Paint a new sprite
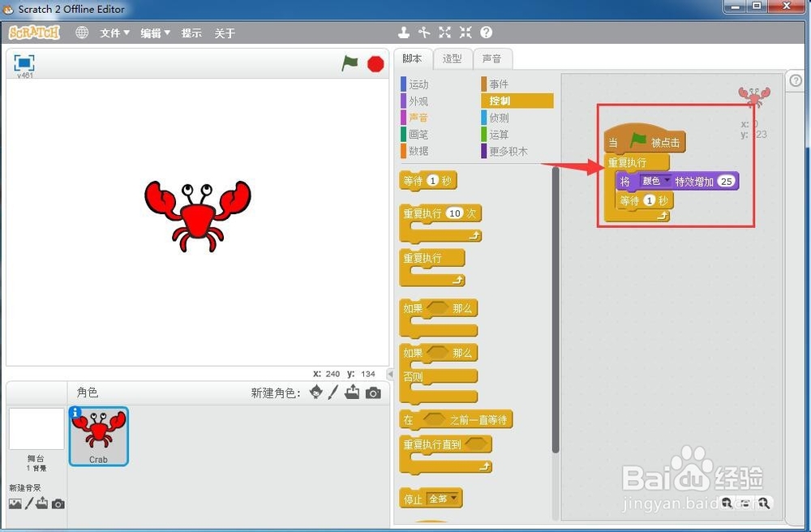The image size is (811, 532). 333,393
